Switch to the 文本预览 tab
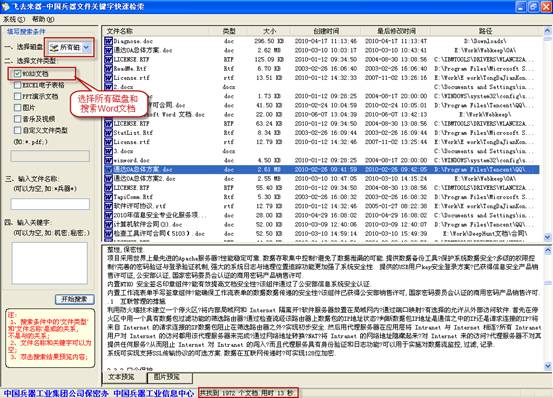The width and height of the screenshot is (553, 398). (124, 377)
